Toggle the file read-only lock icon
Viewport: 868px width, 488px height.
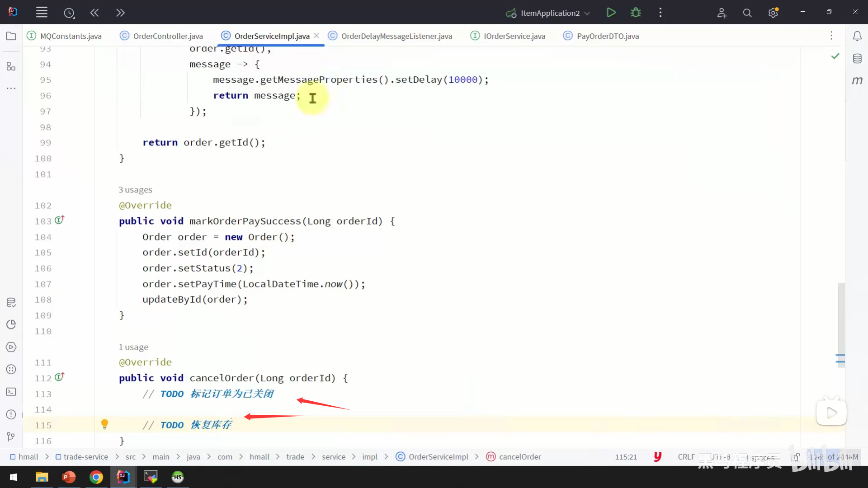[x=796, y=457]
